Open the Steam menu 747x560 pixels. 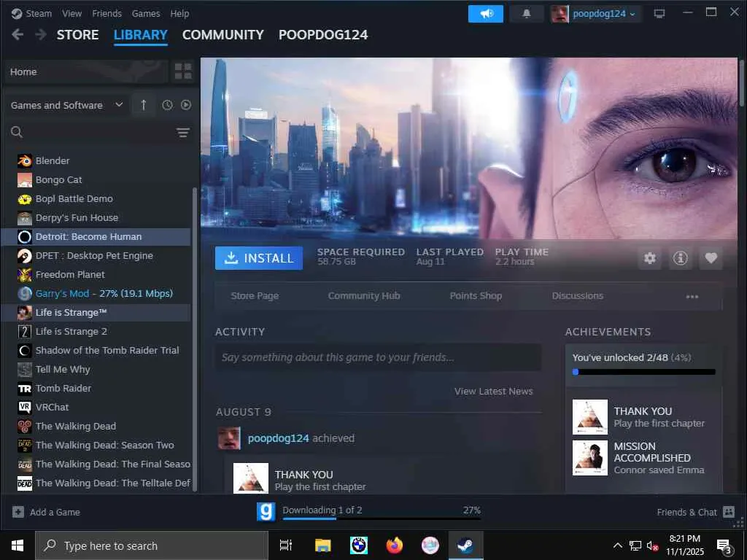(x=39, y=13)
